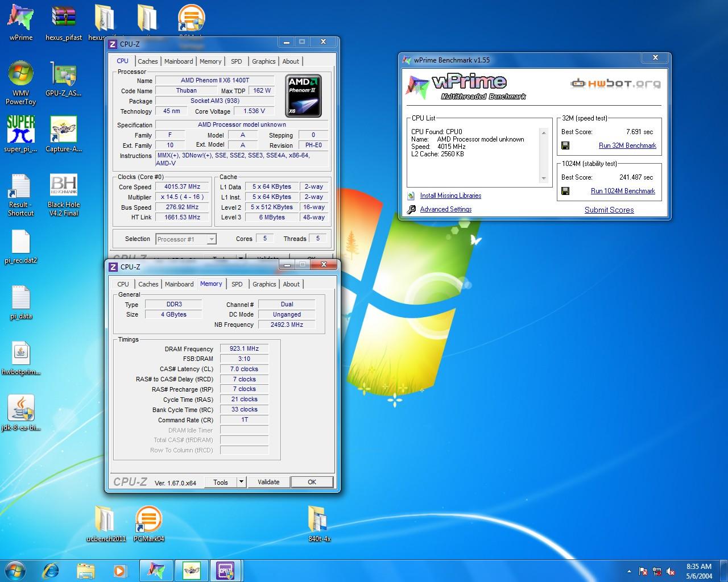Switch to CPU-Z taskbar button

[x=226, y=571]
